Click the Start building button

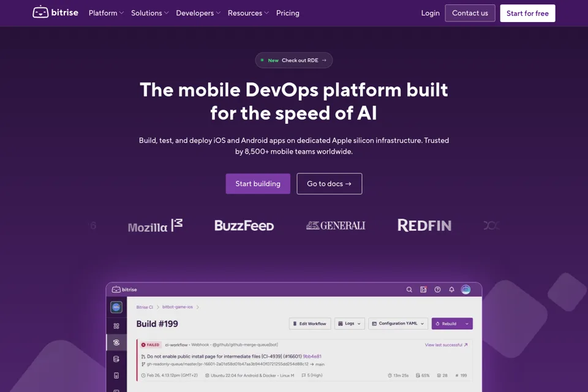(x=258, y=183)
